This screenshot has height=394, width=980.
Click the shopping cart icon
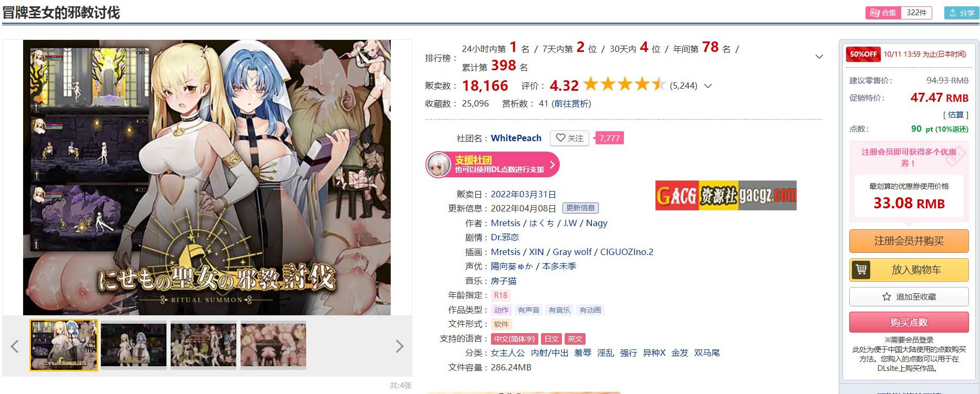(861, 270)
